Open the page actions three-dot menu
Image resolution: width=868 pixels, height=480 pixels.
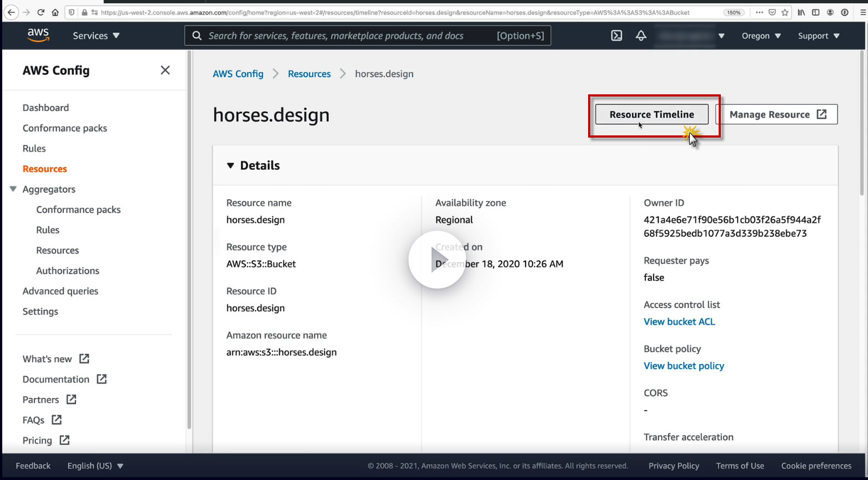759,12
